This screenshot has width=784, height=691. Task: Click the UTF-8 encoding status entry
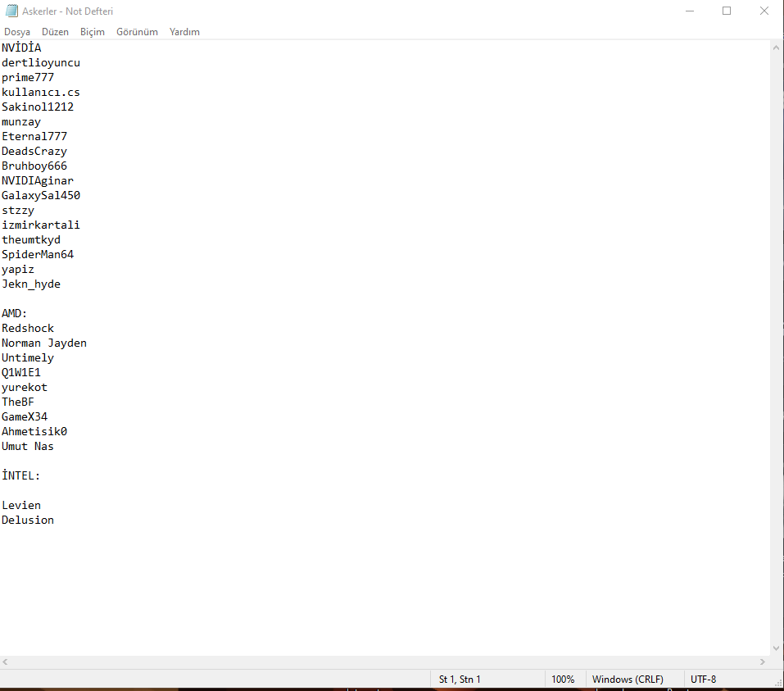[x=704, y=680]
